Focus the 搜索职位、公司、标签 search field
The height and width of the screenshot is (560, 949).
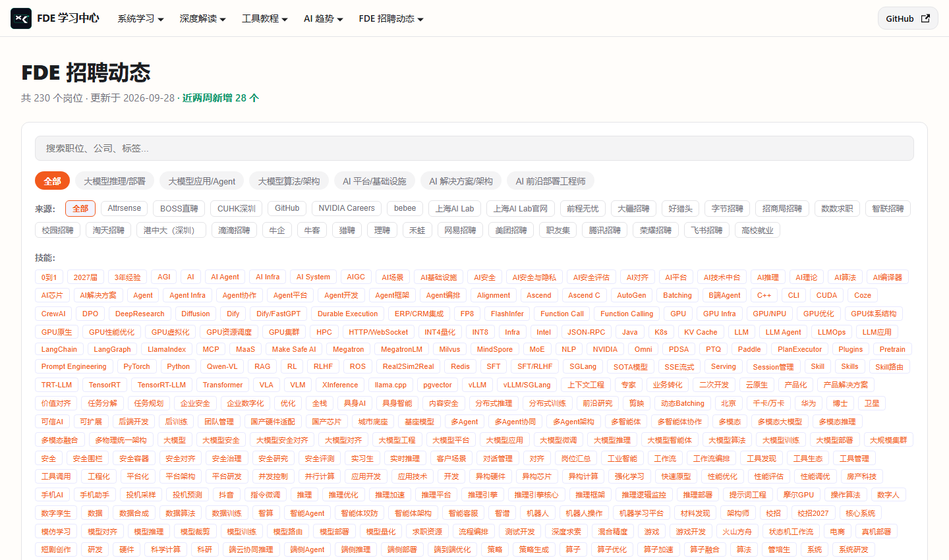474,148
